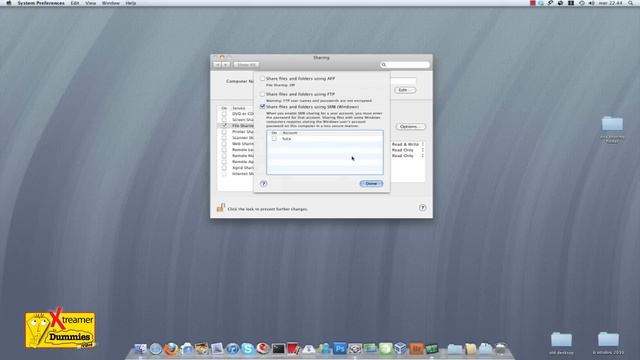Open iTunes from the Dock

232,349
